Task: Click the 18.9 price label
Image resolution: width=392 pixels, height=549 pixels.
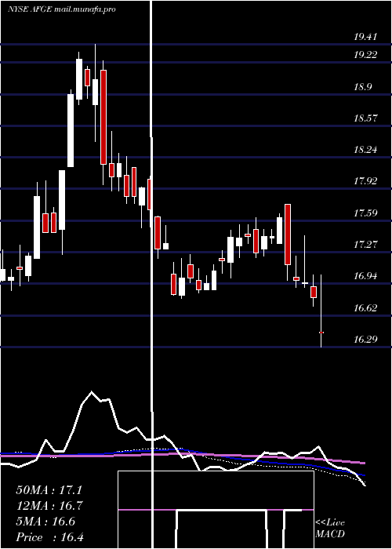Action: (362, 87)
